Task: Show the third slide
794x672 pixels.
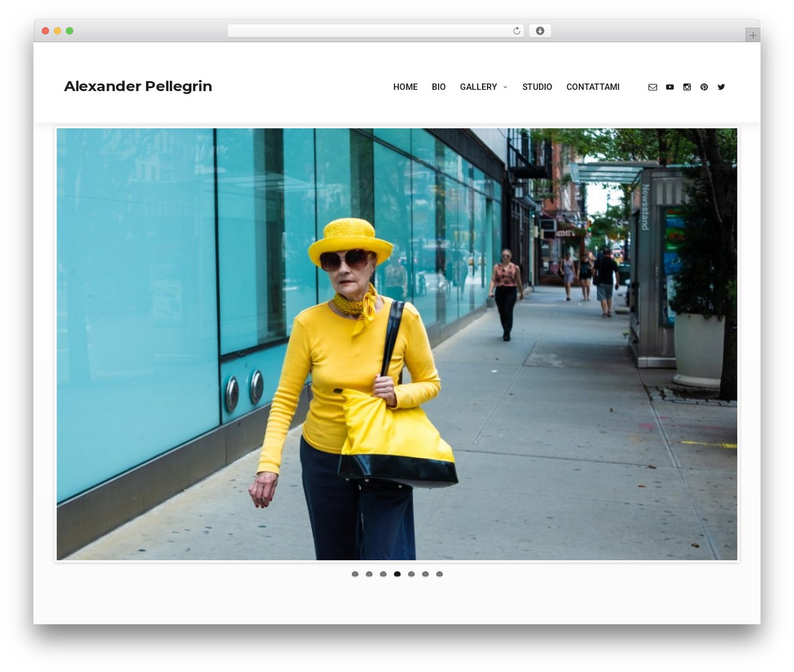Action: pos(383,574)
